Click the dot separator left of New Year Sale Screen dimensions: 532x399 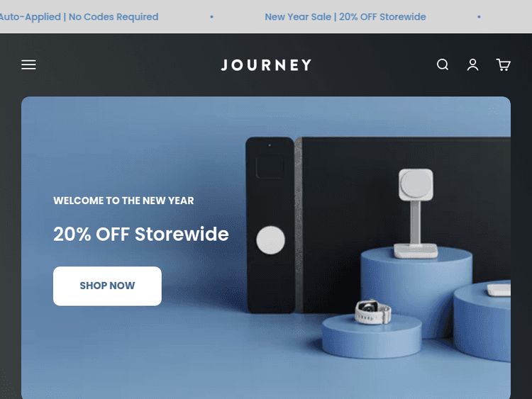pos(211,16)
